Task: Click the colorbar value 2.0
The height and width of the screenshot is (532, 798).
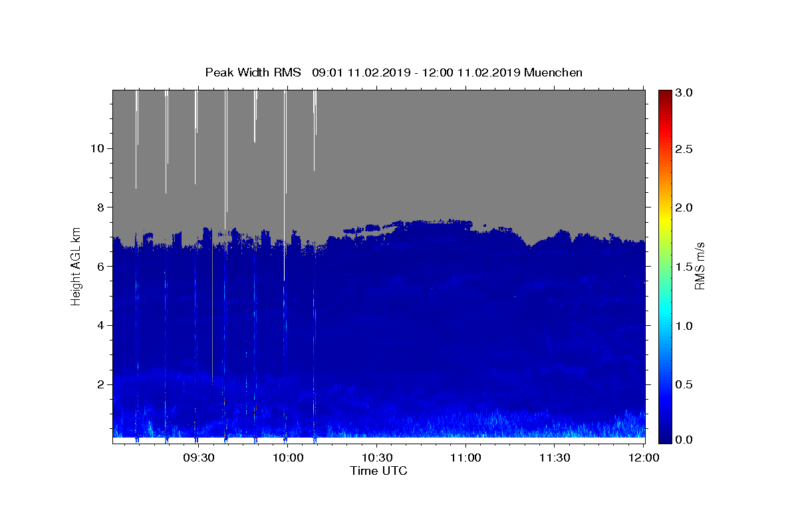Action: click(x=685, y=207)
